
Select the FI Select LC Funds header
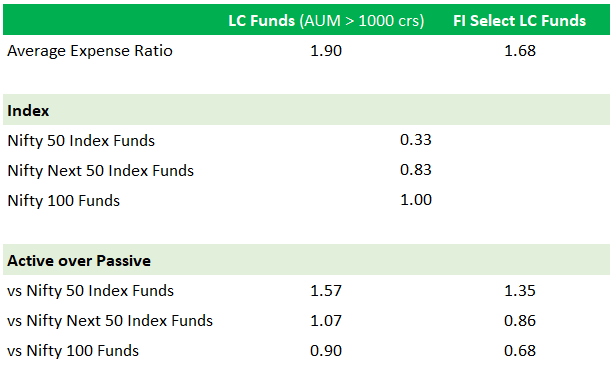click(519, 20)
